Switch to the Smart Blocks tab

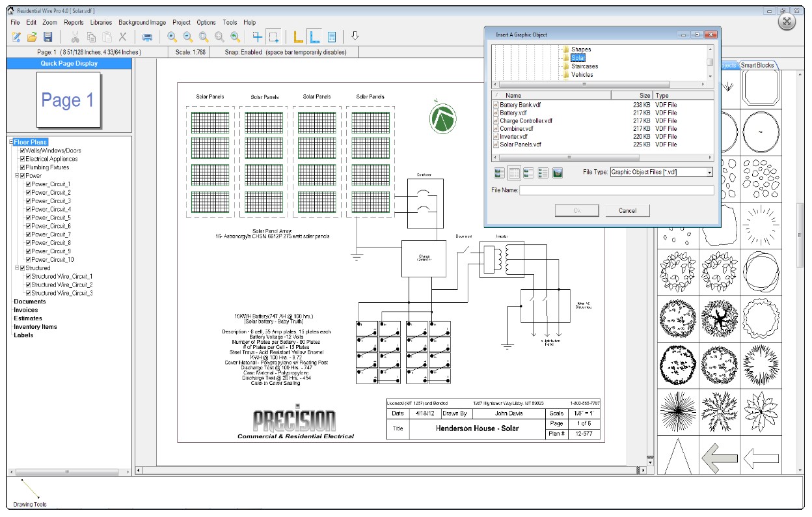tap(757, 65)
